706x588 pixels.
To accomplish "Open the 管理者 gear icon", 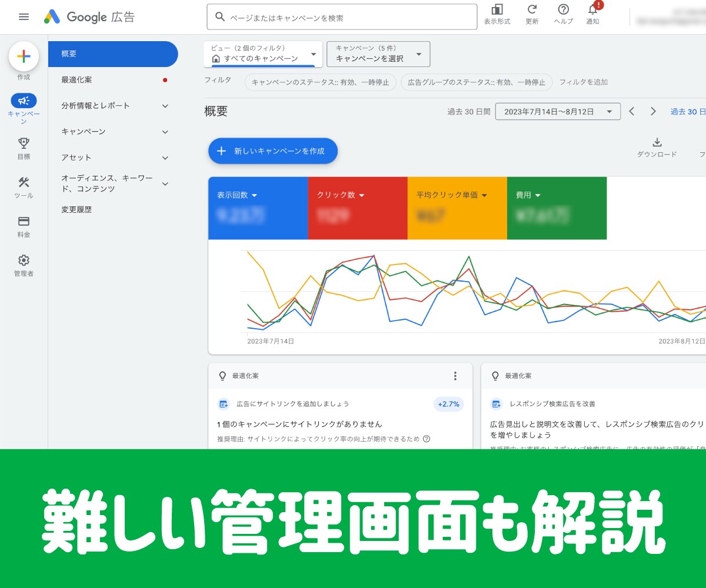I will coord(24,260).
